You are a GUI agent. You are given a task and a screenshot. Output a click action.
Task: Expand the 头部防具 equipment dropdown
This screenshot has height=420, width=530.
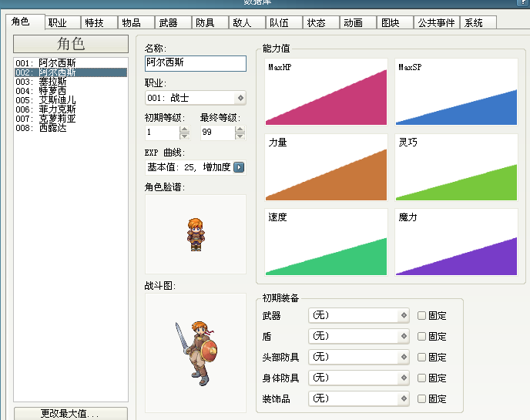point(359,357)
